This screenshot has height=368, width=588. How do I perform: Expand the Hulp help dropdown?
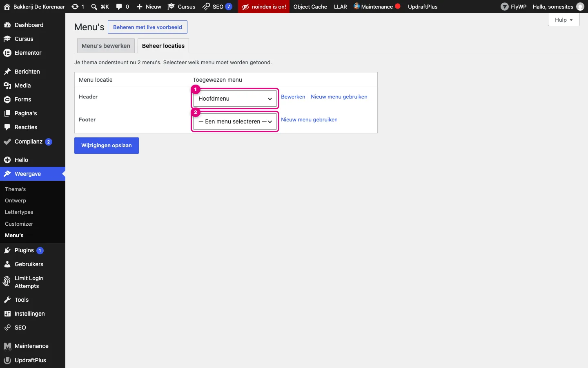coord(564,20)
